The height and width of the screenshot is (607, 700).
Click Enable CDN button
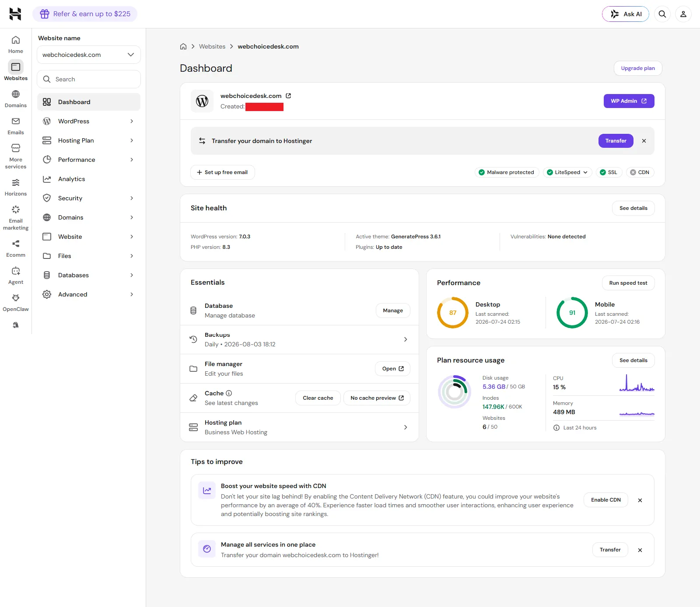[x=606, y=500]
